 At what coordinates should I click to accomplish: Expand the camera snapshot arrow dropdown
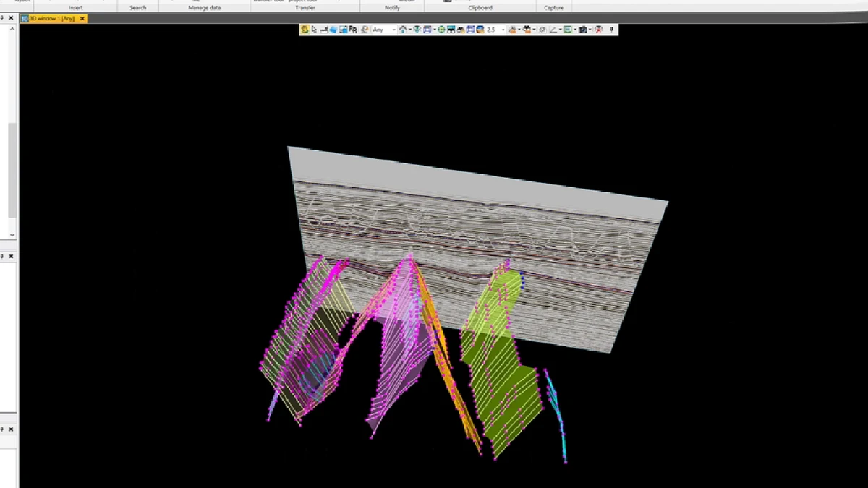click(590, 30)
